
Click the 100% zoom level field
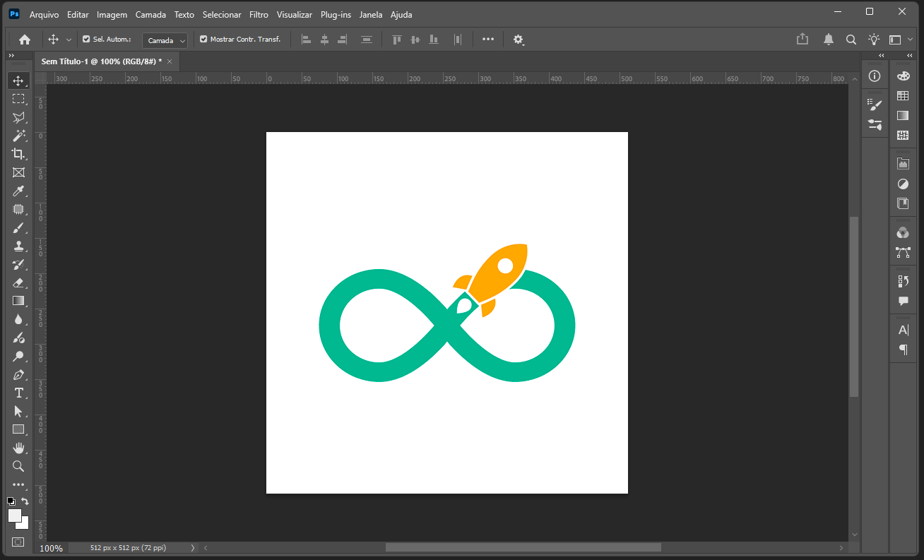(x=51, y=548)
